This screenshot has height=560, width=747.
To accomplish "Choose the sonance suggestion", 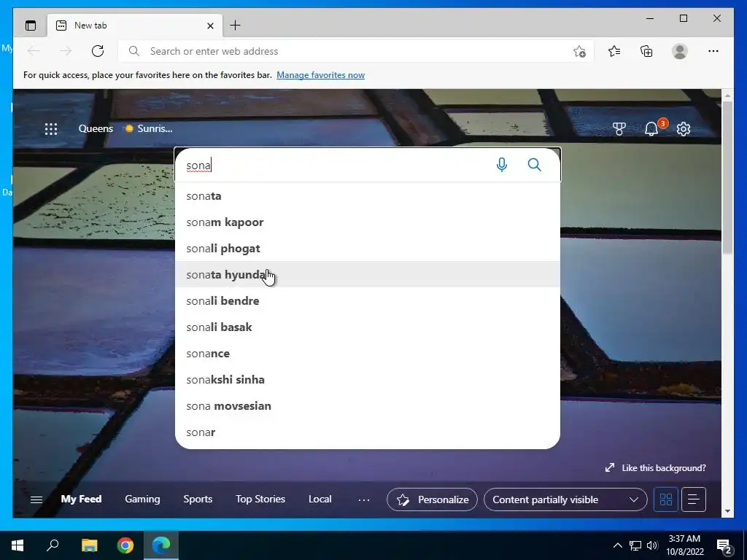I will point(368,353).
